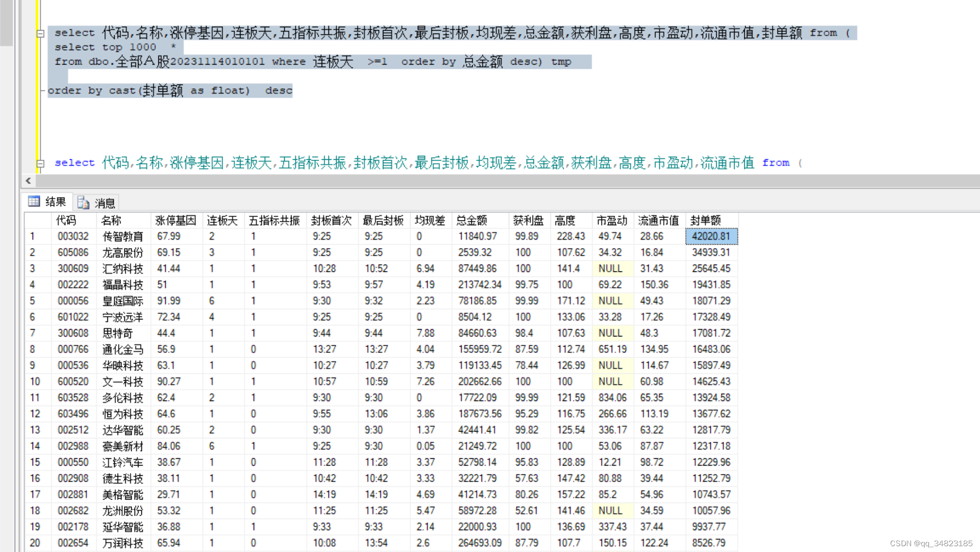The image size is (980, 552).
Task: Select row header number 10
Action: tap(35, 382)
